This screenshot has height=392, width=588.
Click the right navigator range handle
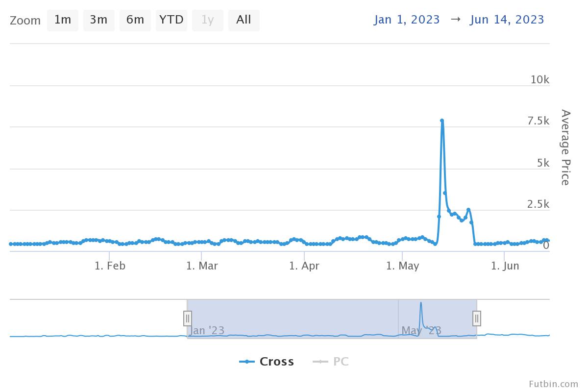point(477,318)
